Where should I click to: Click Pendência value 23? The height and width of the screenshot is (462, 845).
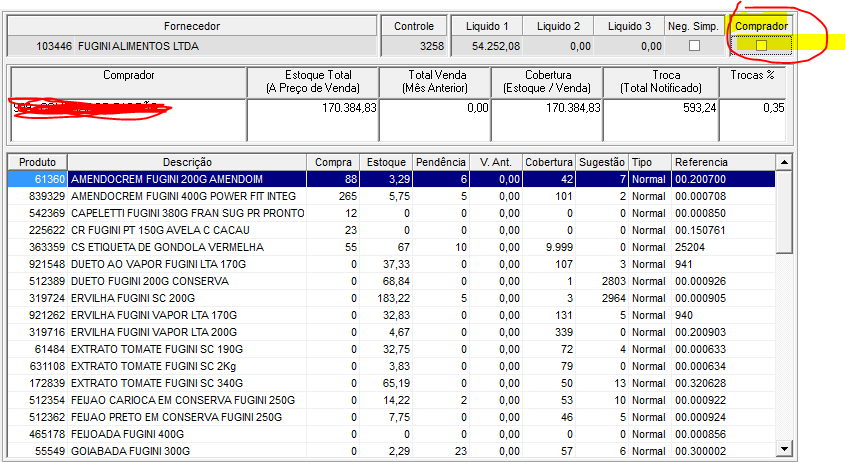[460, 451]
